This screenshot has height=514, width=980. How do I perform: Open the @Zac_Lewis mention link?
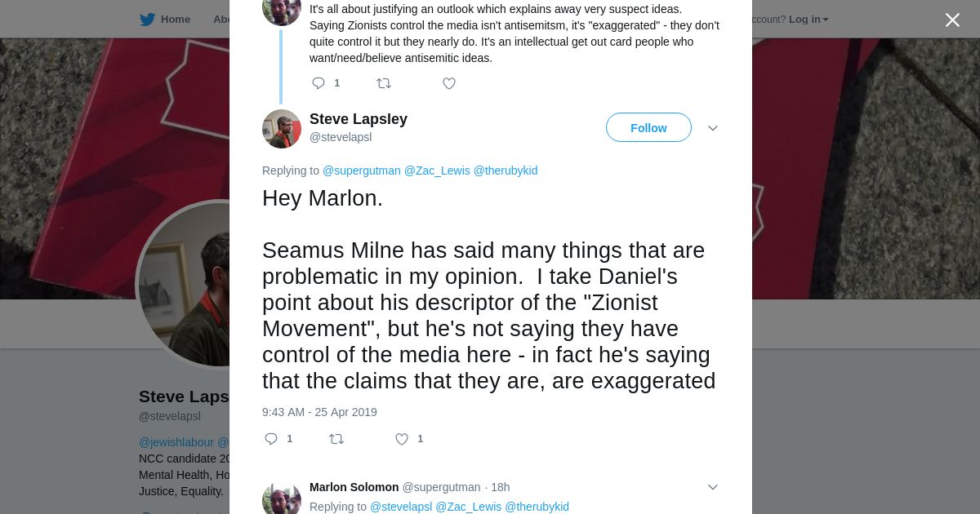437,171
